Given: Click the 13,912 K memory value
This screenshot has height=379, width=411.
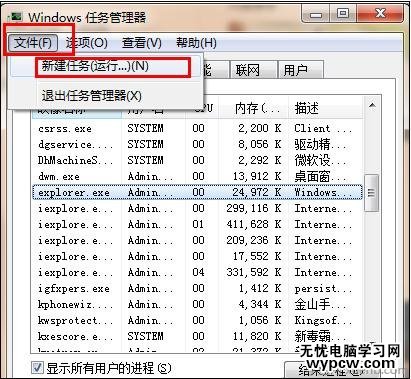Looking at the screenshot, I should tap(257, 176).
